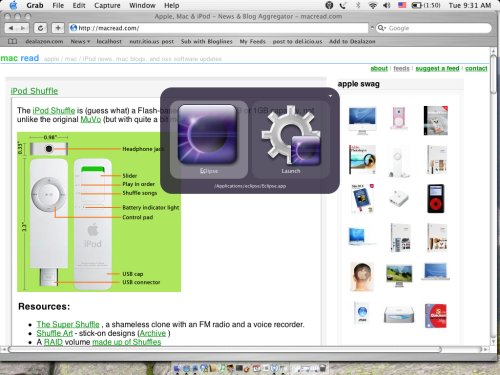The image size is (500, 375).
Task: Select the Launch action in Quicksilver
Action: click(291, 140)
